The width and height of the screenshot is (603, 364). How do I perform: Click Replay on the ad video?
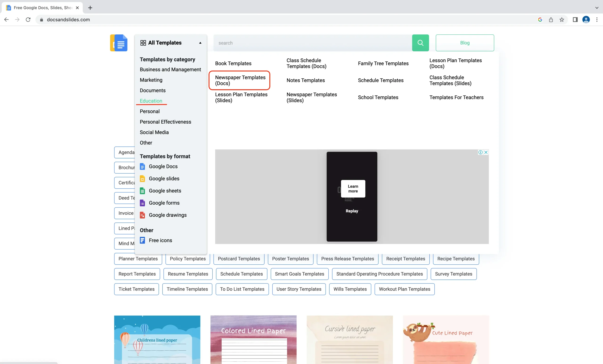point(352,211)
